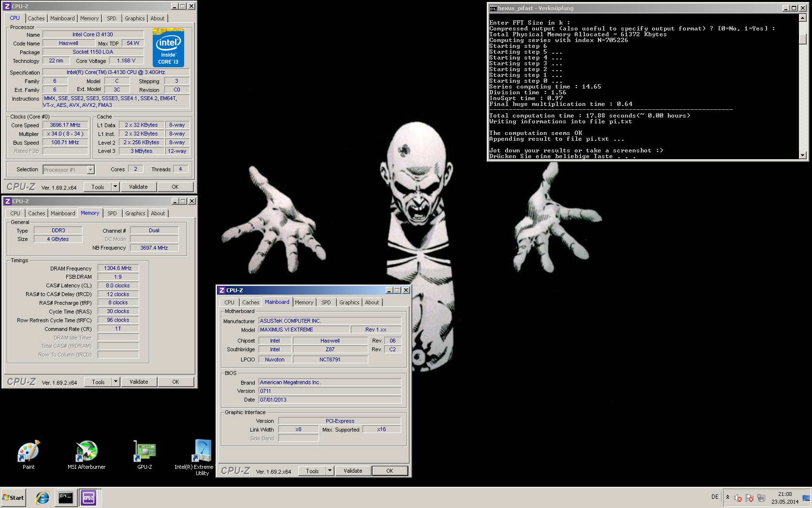
Task: Expand Tools dropdown arrow in top CPU-Z
Action: [x=115, y=187]
